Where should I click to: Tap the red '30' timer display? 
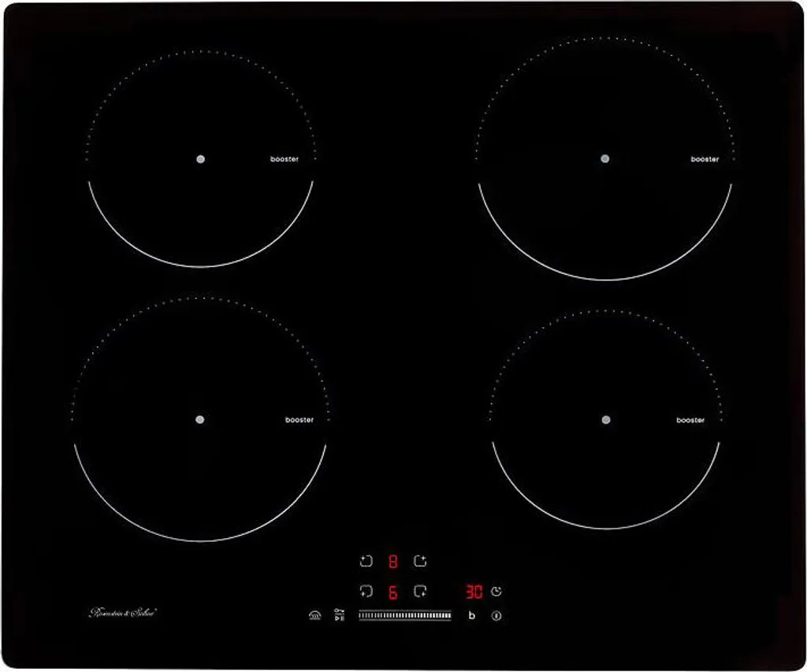(x=474, y=592)
